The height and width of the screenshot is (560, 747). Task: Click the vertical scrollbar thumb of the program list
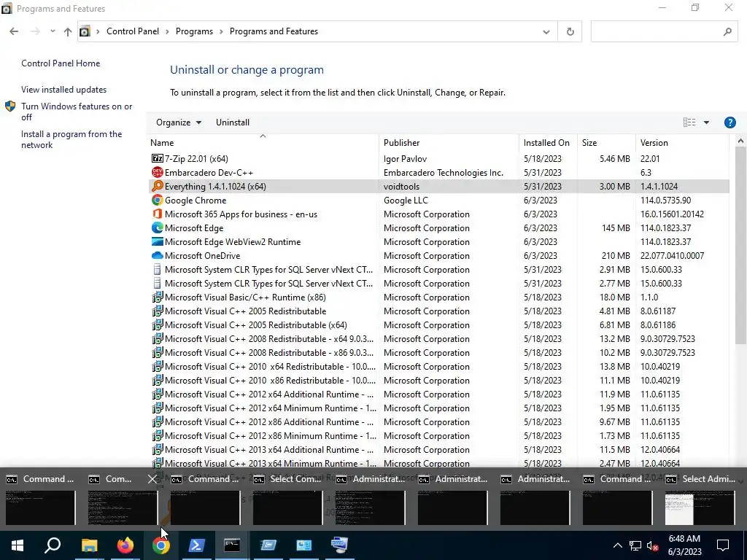[740, 245]
